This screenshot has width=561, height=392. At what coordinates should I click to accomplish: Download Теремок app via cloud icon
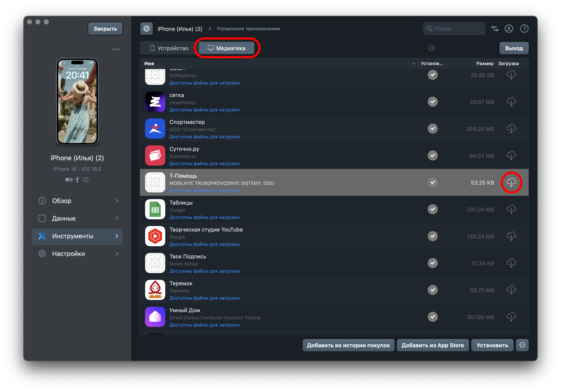coord(511,290)
